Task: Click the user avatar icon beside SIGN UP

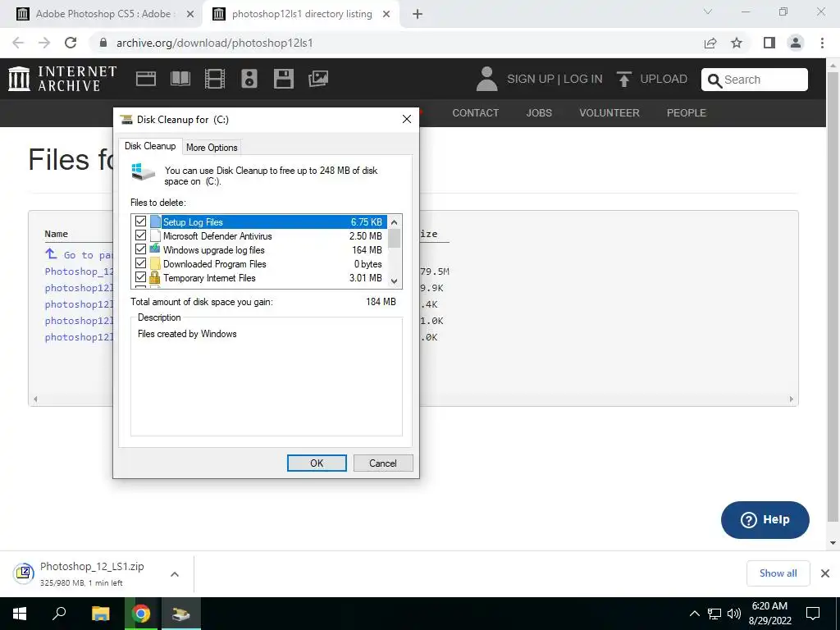Action: 486,79
